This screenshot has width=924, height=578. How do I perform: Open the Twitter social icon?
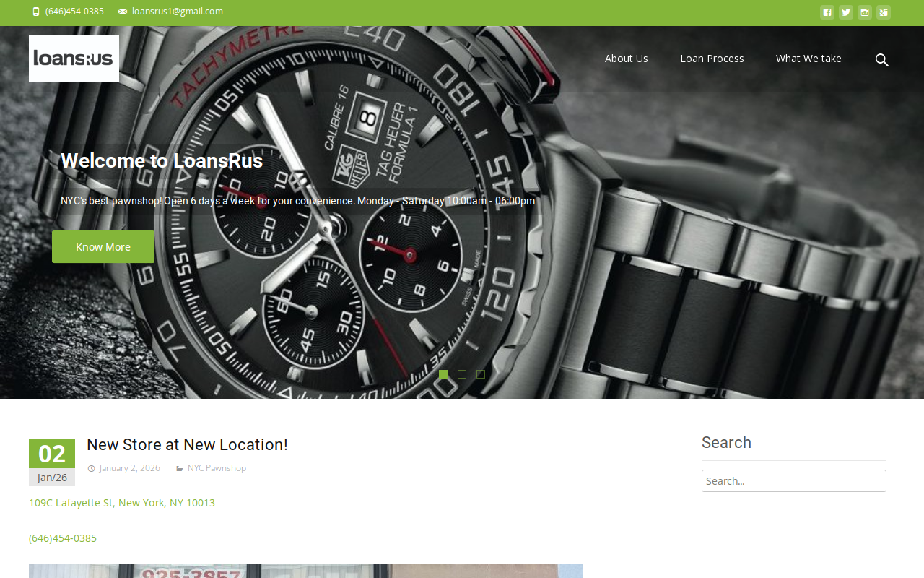pos(846,12)
